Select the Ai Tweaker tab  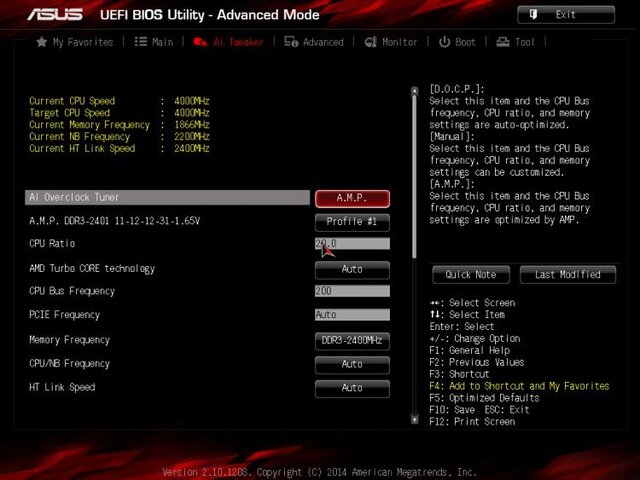tap(229, 42)
